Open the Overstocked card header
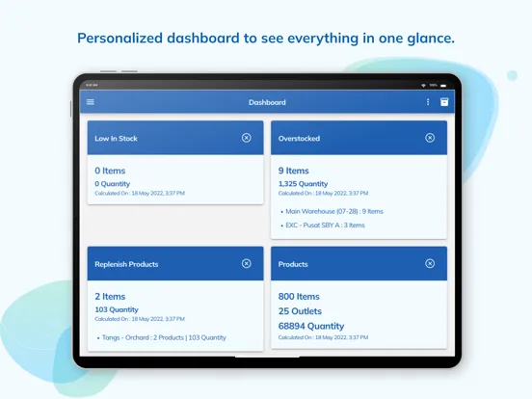Screen dimensions: 532x399 (359, 138)
